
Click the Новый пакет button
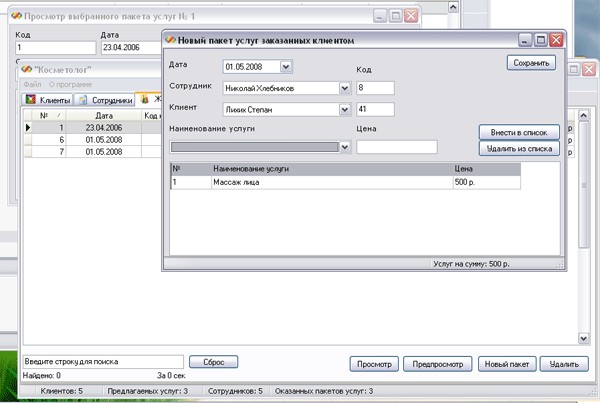coord(507,364)
